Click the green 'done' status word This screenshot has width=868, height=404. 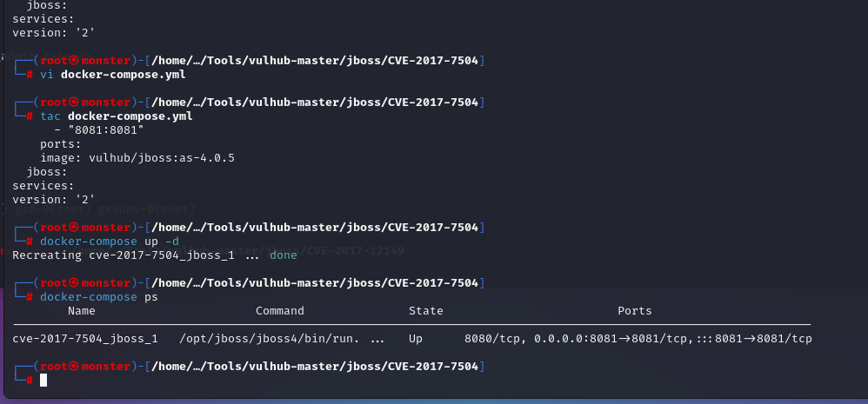(284, 255)
